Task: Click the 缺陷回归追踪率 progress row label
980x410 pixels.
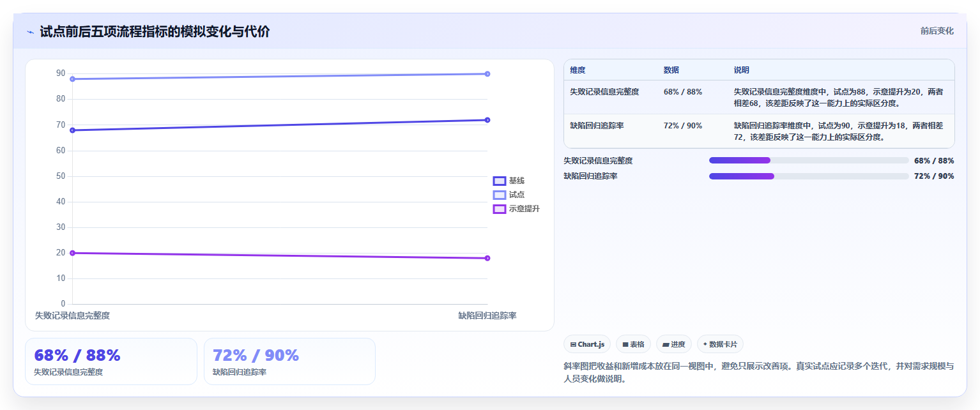Action: pyautogui.click(x=591, y=176)
